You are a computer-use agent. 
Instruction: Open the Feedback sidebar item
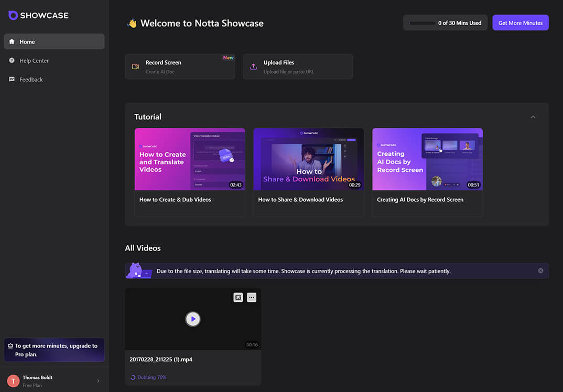54,79
